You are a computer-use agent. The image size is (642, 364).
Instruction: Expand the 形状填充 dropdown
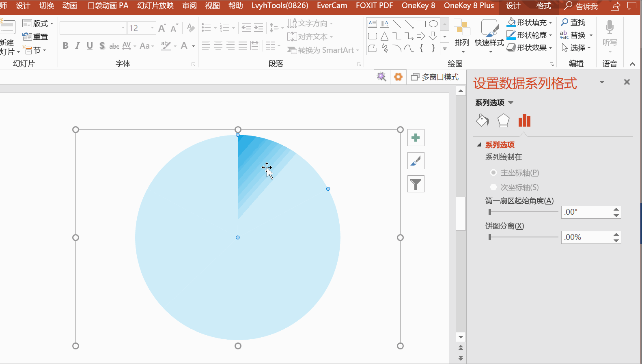(x=550, y=23)
